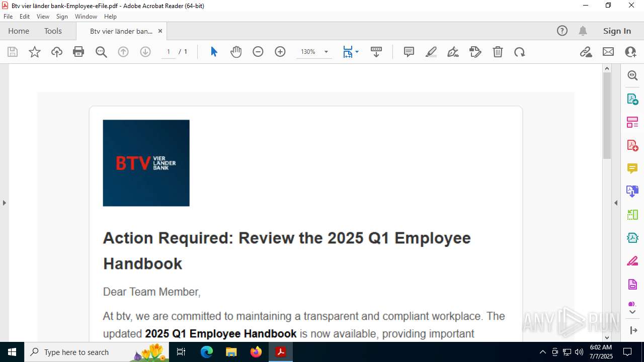The height and width of the screenshot is (362, 644).
Task: Click the Sign In button
Action: pos(617,31)
